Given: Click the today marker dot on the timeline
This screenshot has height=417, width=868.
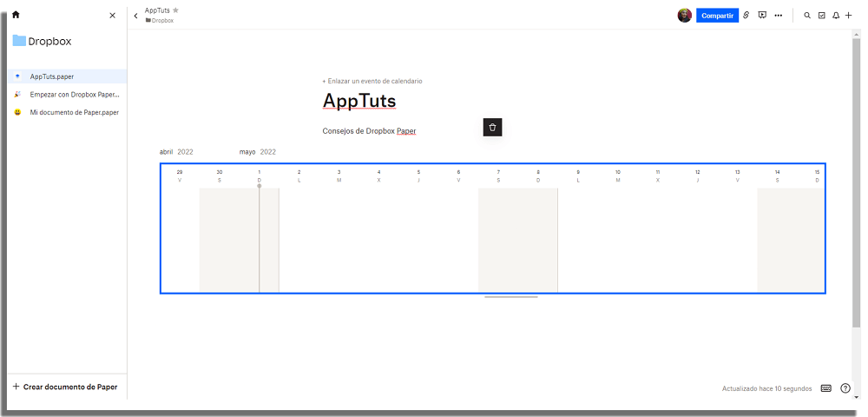Looking at the screenshot, I should tap(259, 186).
